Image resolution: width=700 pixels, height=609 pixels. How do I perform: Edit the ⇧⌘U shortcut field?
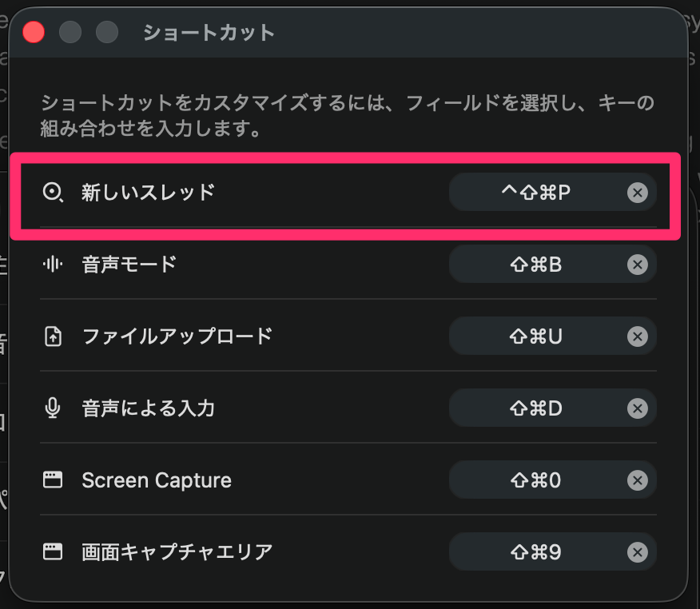[x=536, y=336]
